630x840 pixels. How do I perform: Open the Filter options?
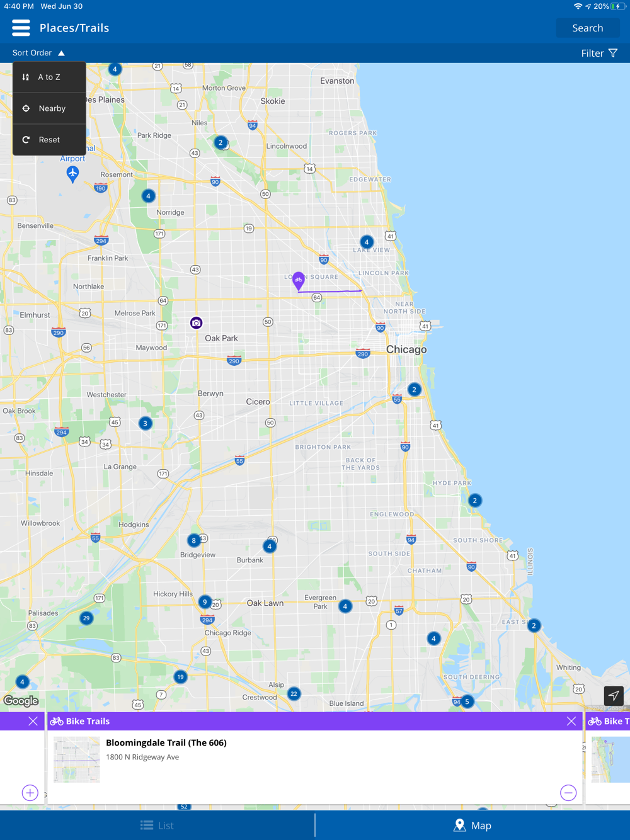click(x=598, y=53)
